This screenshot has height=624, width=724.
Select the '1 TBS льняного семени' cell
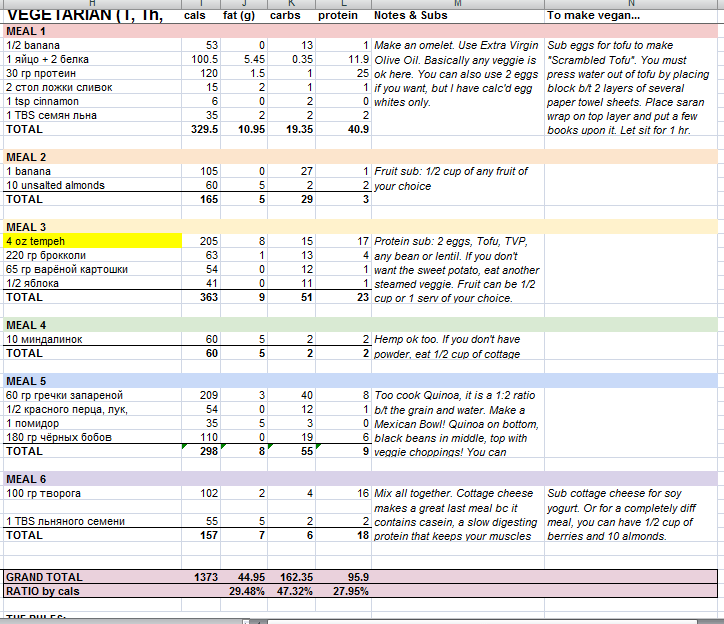pos(92,521)
